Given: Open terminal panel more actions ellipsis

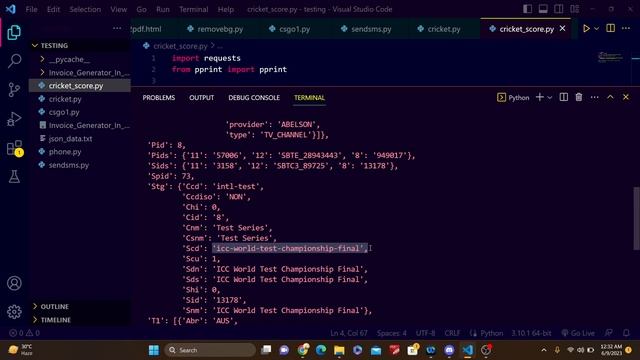Looking at the screenshot, I should (x=594, y=97).
